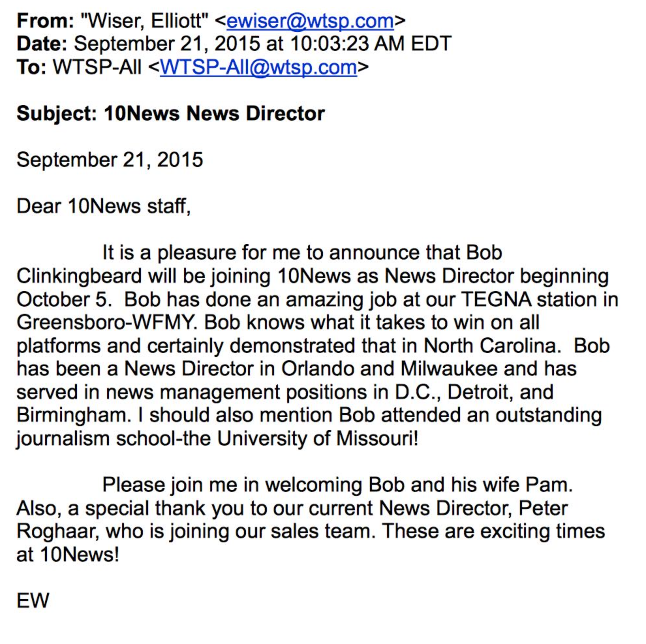Click the standalone date 'September 21, 2015' in body
The width and height of the screenshot is (646, 644).
pos(110,160)
